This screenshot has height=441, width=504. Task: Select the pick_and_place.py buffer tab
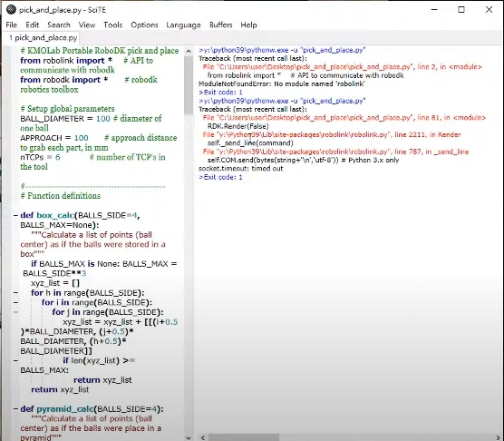pos(43,38)
